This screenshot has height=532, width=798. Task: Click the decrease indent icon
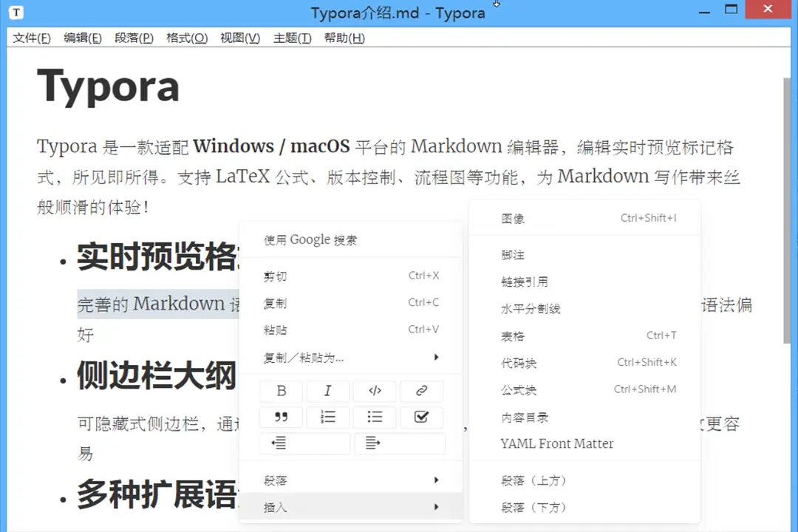coord(304,443)
